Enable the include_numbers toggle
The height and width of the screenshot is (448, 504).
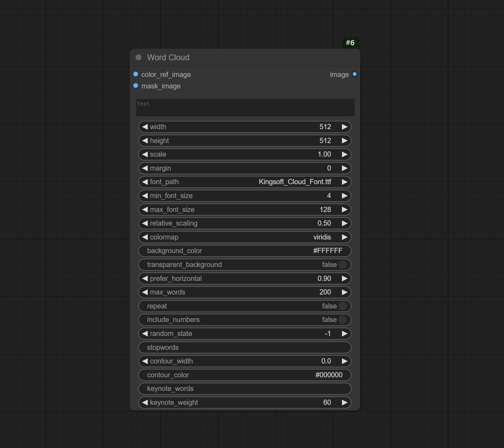(342, 320)
